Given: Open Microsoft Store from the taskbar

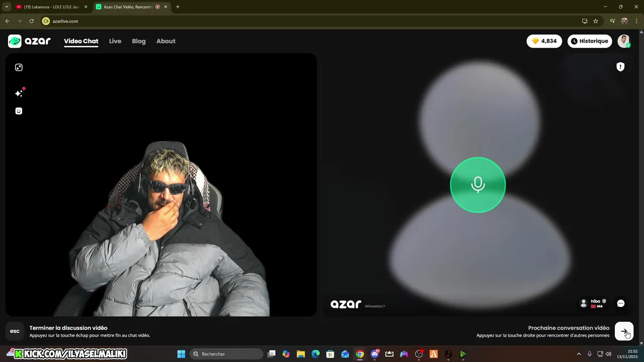Looking at the screenshot, I should pyautogui.click(x=330, y=354).
